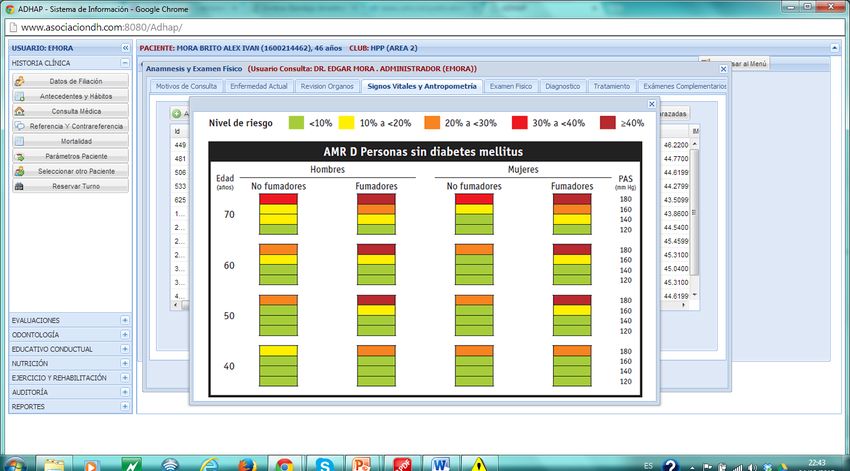Viewport: 850px width, 471px height.
Task: Close the Anamnesis y Examen Físico window
Action: tap(724, 69)
